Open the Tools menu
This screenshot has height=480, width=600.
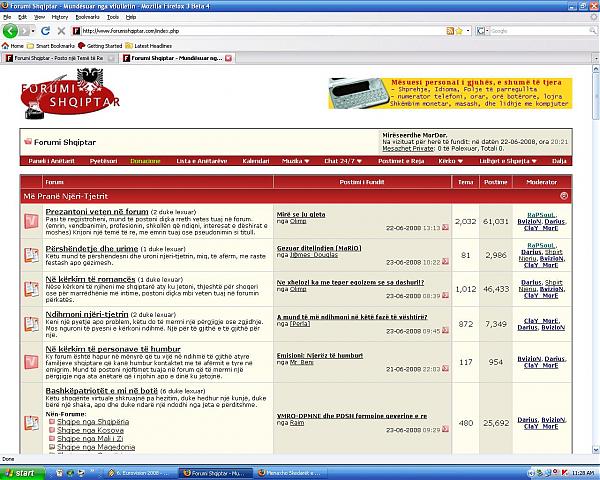112,17
